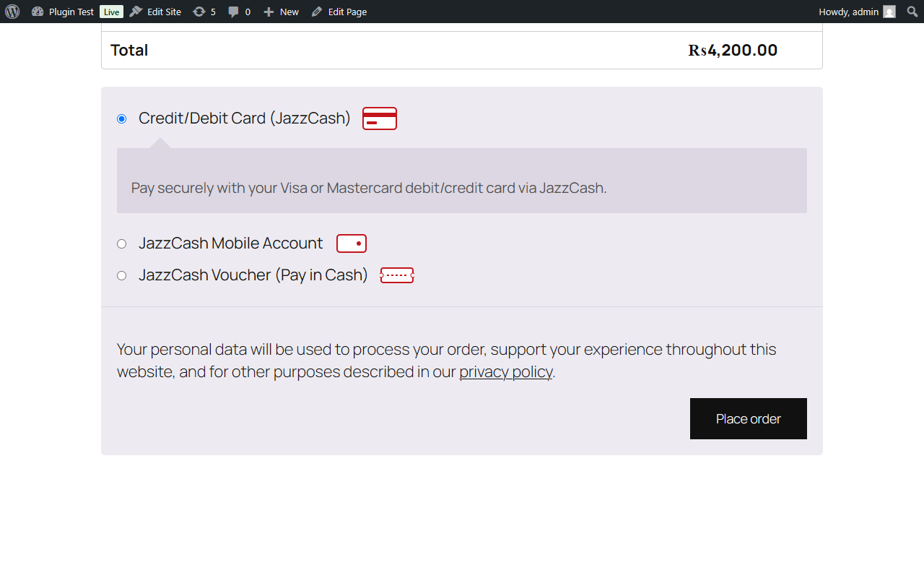Open comments icon showing 0
The height and width of the screenshot is (578, 924).
(x=240, y=12)
